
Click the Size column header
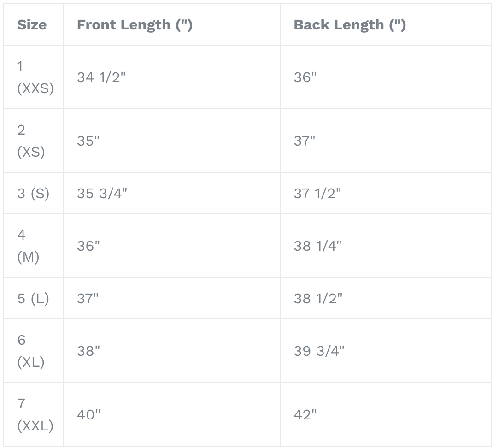coord(32,25)
